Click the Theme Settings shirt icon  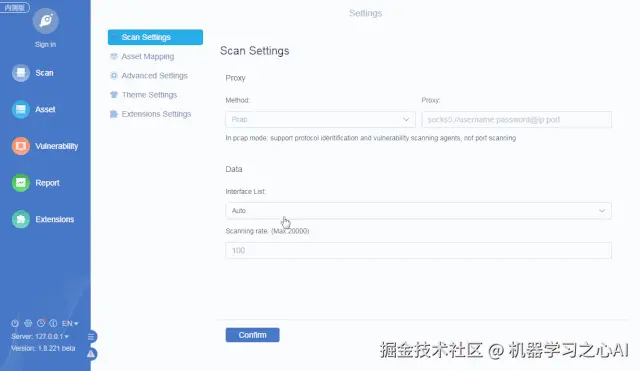point(114,95)
